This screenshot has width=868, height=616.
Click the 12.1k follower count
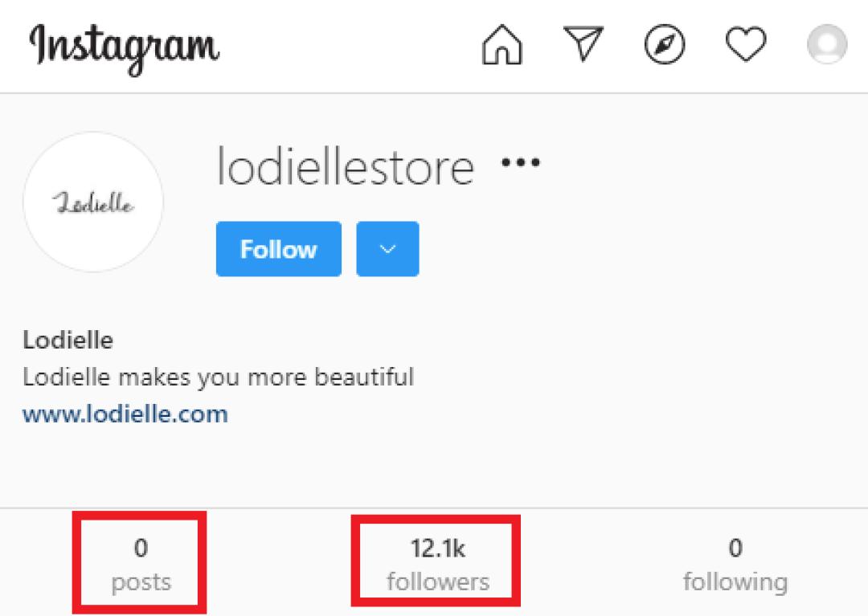click(x=438, y=549)
